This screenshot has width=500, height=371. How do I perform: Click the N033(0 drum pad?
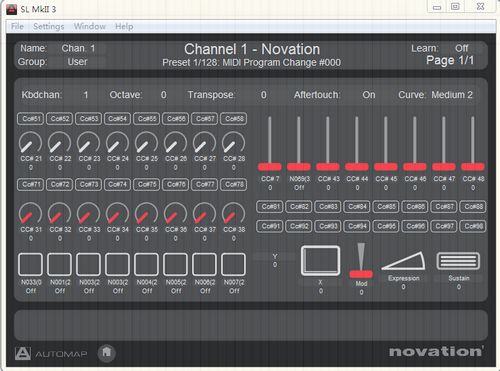(30, 264)
